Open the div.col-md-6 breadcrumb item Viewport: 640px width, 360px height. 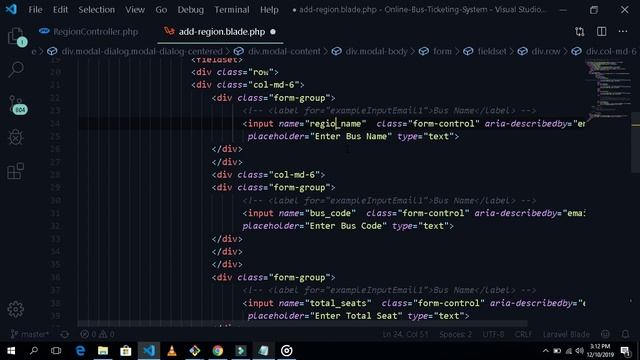pyautogui.click(x=611, y=51)
